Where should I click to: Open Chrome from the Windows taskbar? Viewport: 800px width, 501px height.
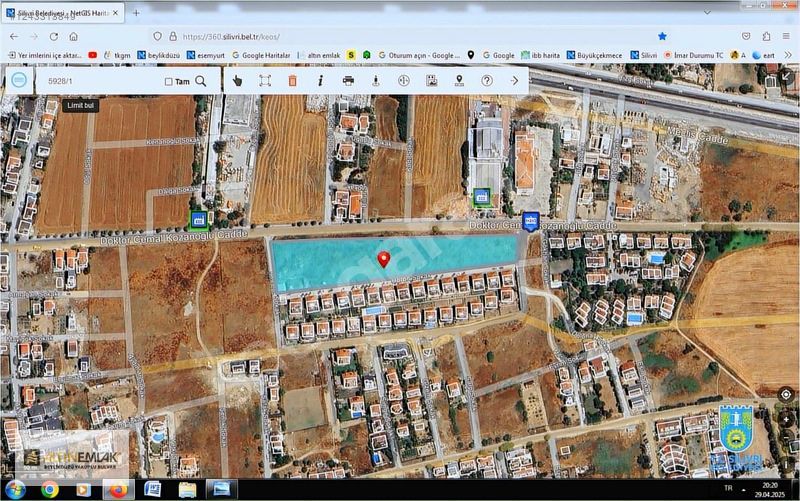coord(49,489)
